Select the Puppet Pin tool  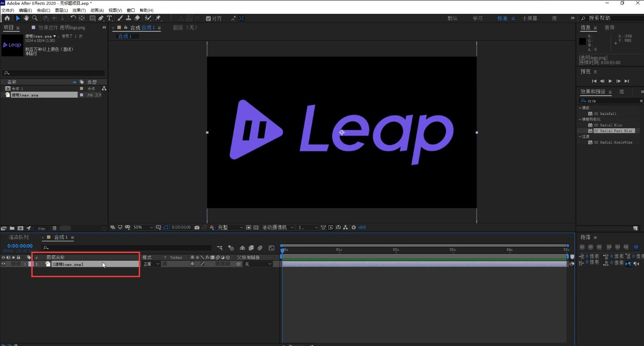158,18
